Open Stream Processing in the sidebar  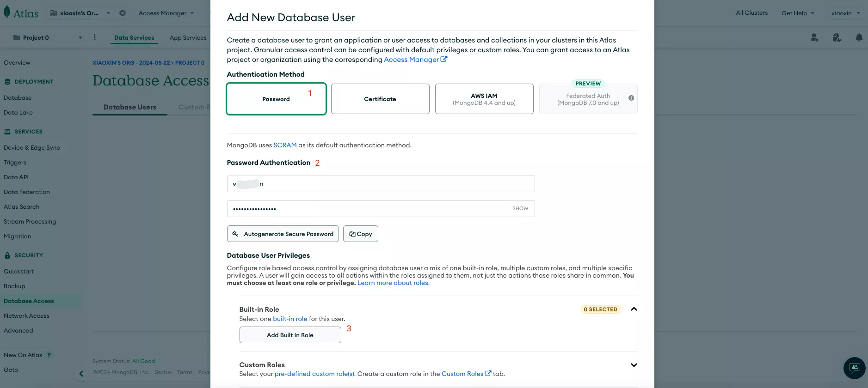30,222
